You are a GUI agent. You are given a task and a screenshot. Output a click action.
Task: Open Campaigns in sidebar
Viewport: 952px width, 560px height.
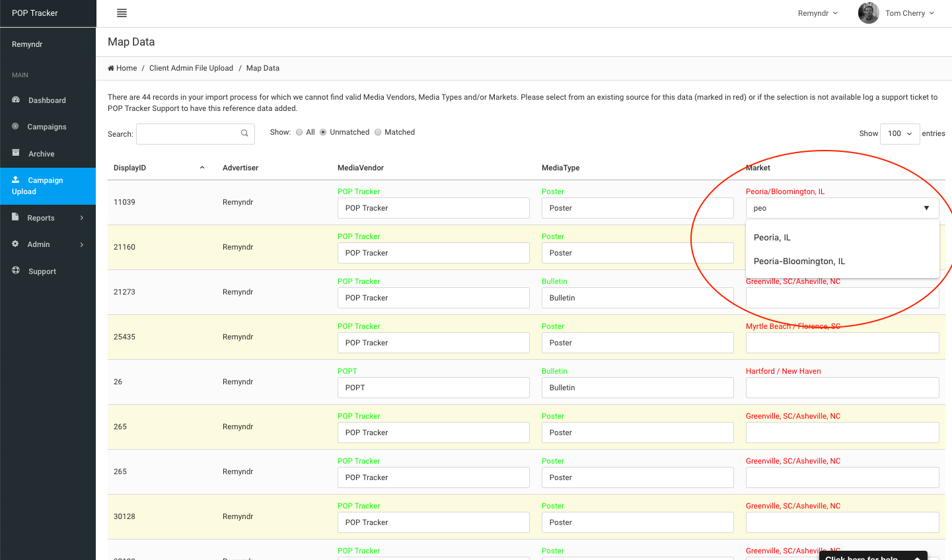click(48, 127)
